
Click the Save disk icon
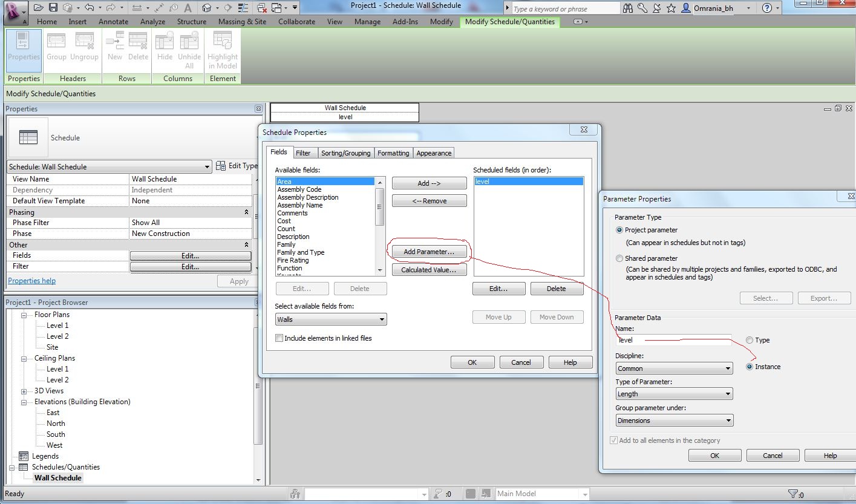[x=53, y=8]
